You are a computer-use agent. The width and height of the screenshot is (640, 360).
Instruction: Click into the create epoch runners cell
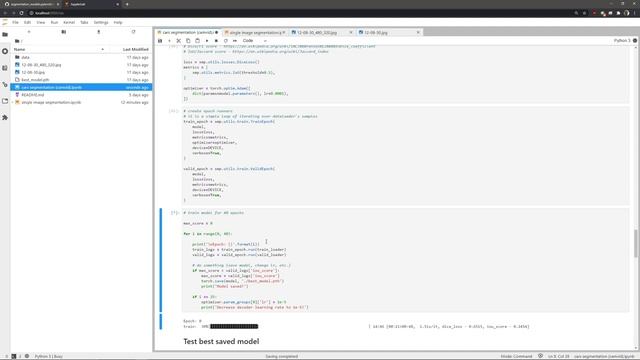(405, 156)
